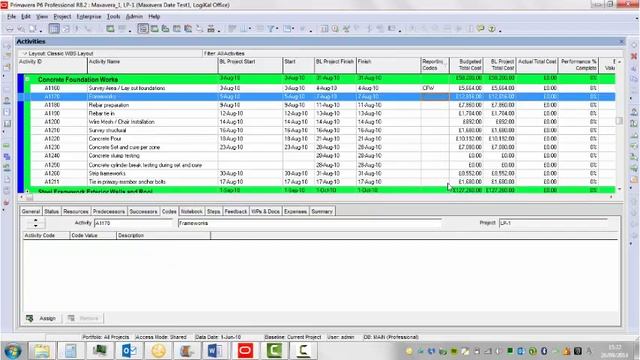This screenshot has height=360, width=640.
Task: Select the Rebar tie in activity row
Action: [322, 113]
